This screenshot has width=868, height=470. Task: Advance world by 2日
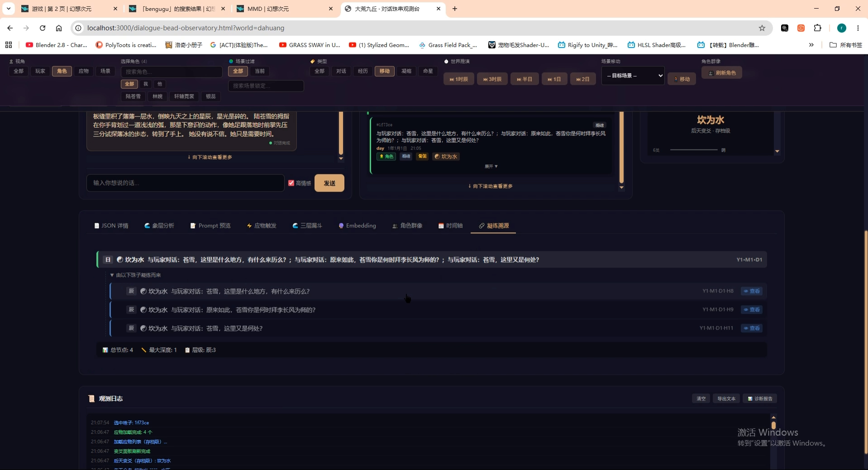(583, 79)
